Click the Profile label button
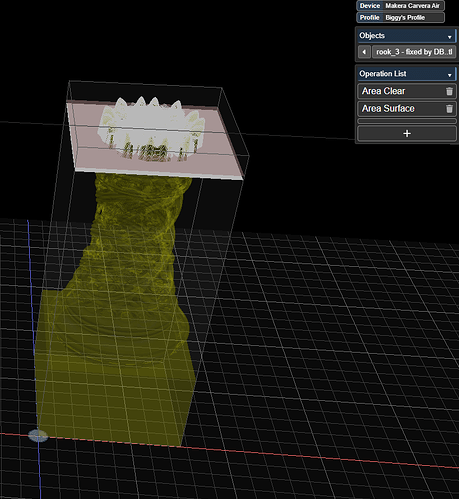 369,18
